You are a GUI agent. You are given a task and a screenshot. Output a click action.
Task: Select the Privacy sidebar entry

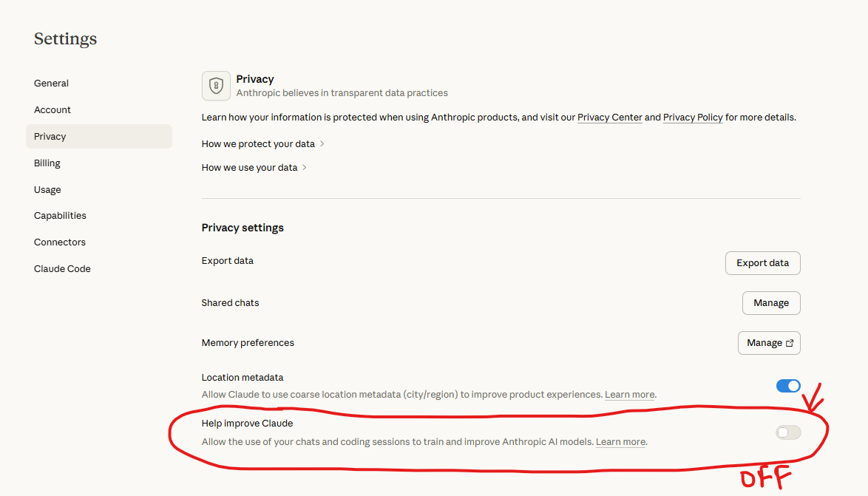pyautogui.click(x=50, y=136)
